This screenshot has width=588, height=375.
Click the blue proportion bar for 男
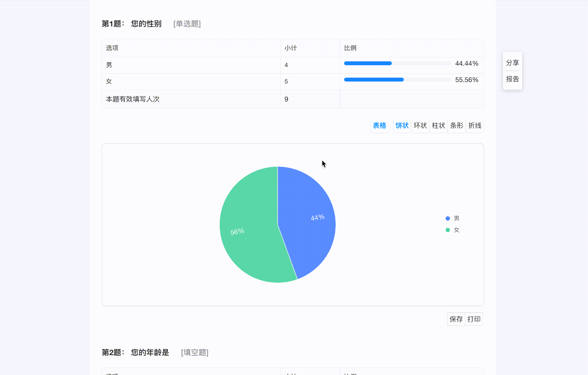click(368, 63)
